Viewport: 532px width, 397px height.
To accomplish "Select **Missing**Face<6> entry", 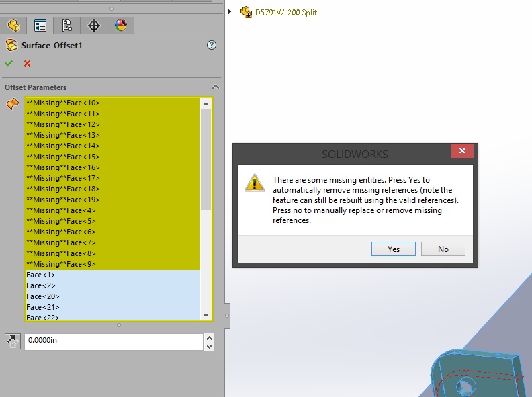I will coord(113,232).
